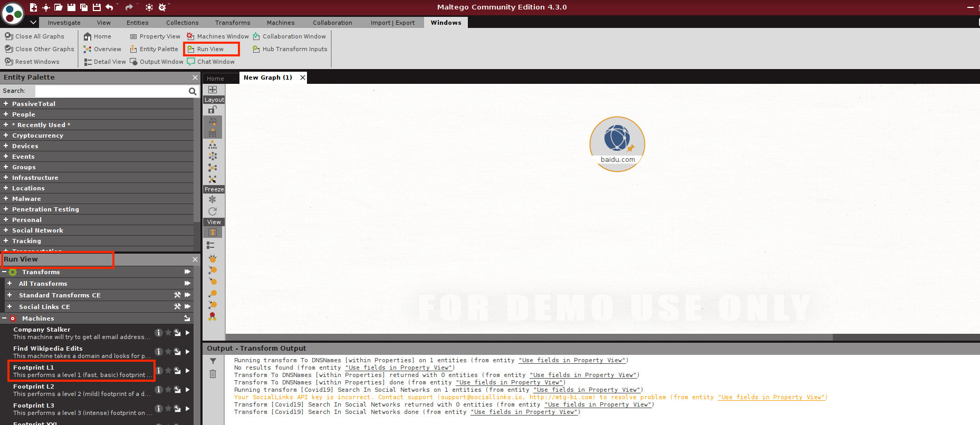Click the Run View button in ribbon

pyautogui.click(x=206, y=49)
